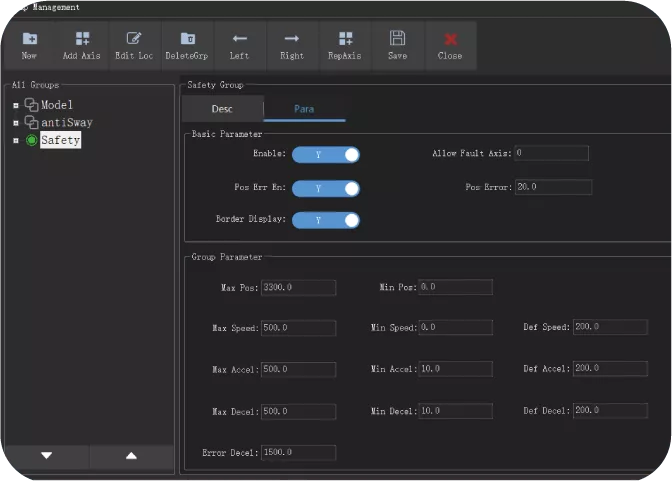Image resolution: width=672 pixels, height=483 pixels.
Task: Click the Max Accel input field
Action: click(x=298, y=369)
